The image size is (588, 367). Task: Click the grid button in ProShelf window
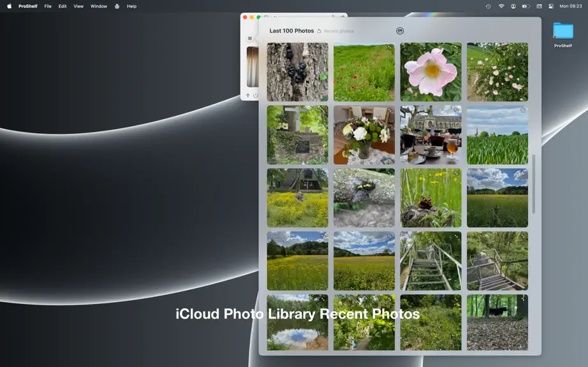[250, 38]
